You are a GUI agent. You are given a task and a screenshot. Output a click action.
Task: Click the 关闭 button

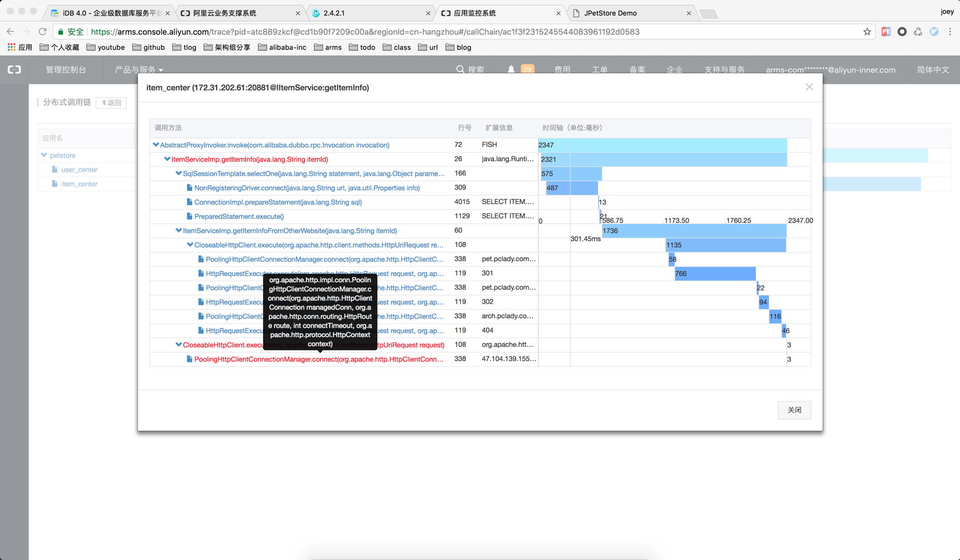pyautogui.click(x=794, y=410)
